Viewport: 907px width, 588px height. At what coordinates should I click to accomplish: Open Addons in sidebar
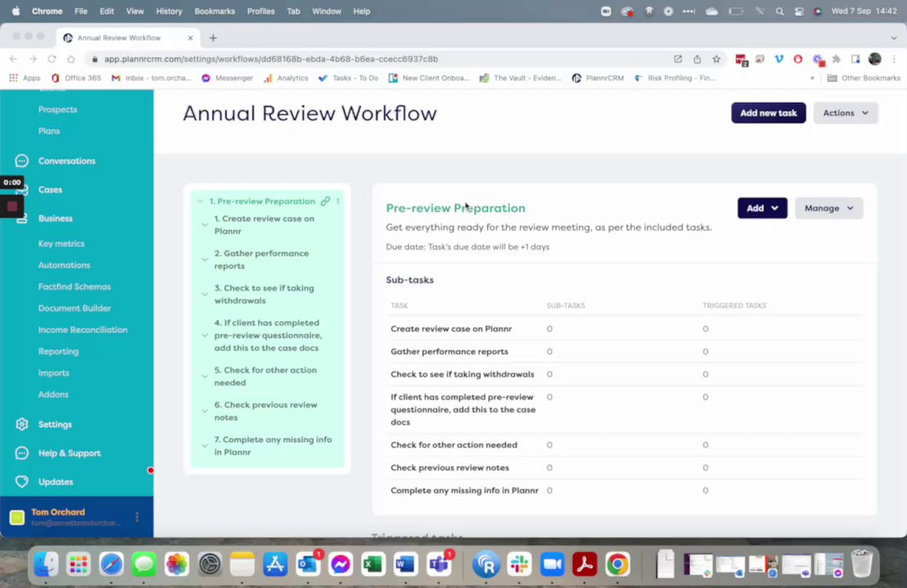tap(53, 394)
